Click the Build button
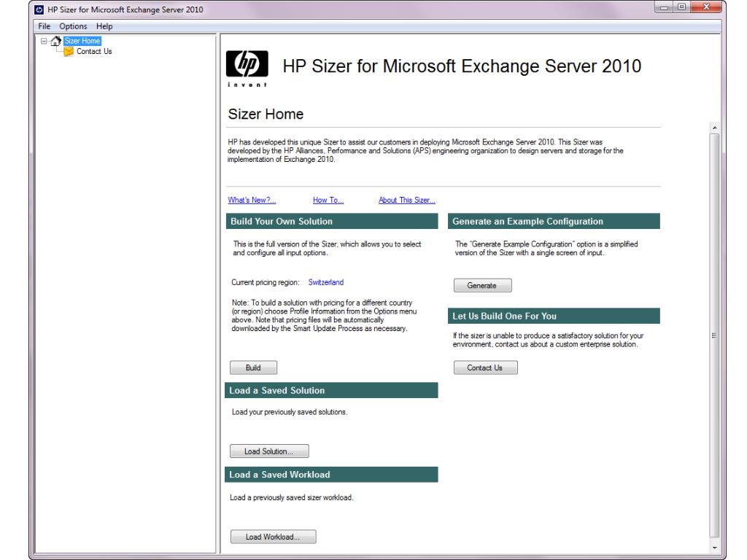Image resolution: width=747 pixels, height=560 pixels. click(x=253, y=367)
